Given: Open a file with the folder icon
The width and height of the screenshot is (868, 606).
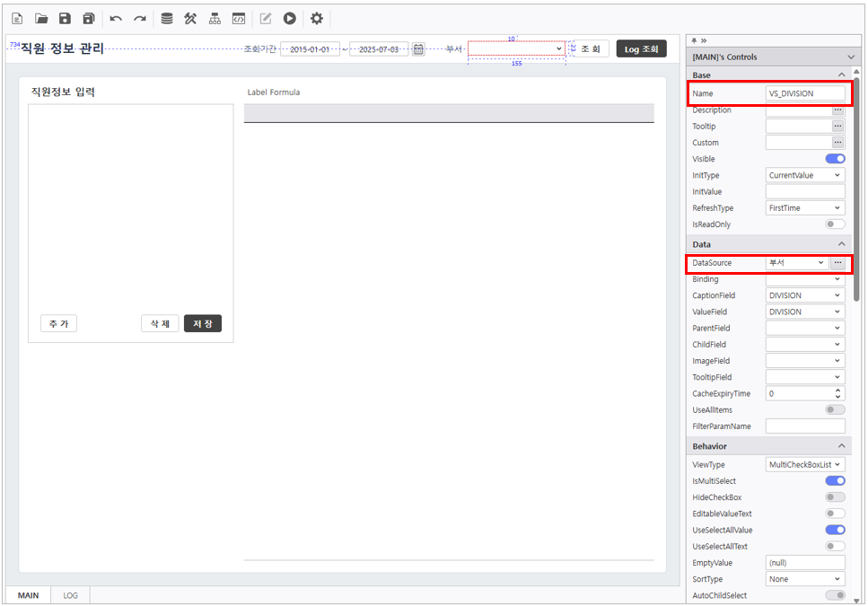Looking at the screenshot, I should [41, 18].
